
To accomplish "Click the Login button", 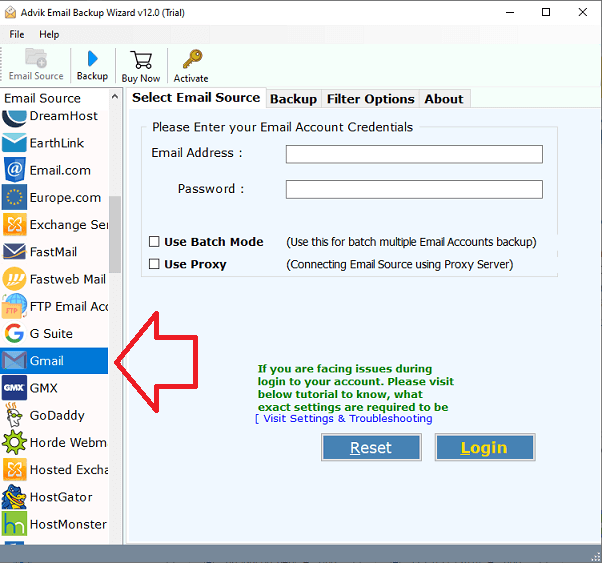I will coord(485,447).
